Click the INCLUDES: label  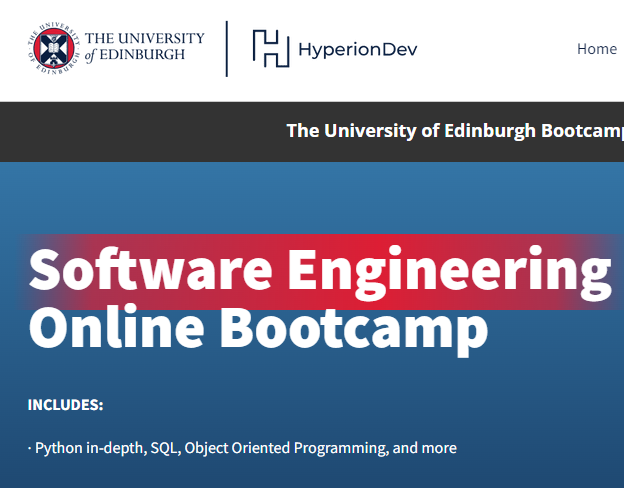[66, 405]
